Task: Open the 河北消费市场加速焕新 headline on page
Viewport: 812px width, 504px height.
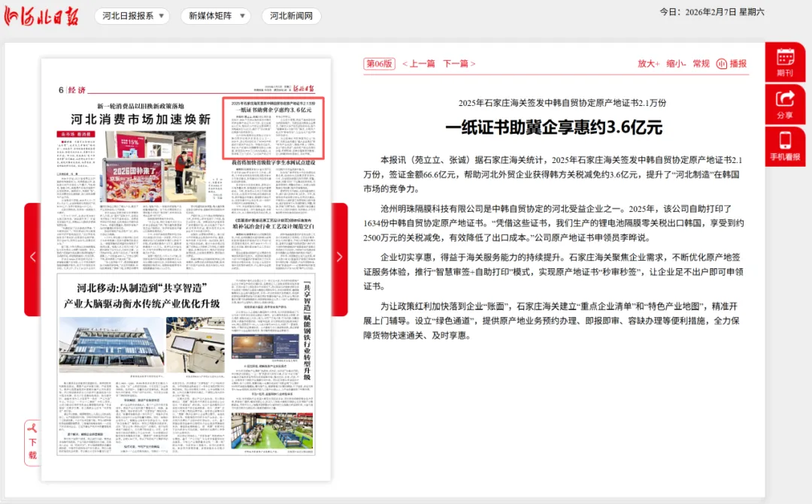Action: (141, 119)
